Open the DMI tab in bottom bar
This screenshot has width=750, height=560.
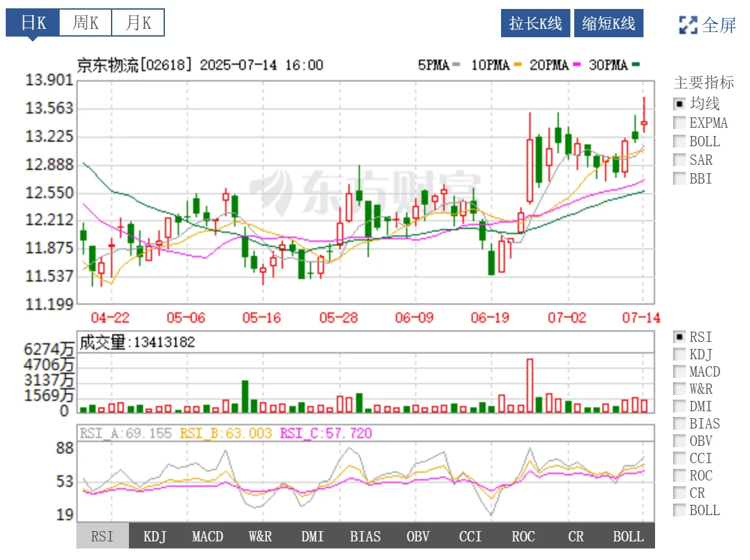pos(313,536)
